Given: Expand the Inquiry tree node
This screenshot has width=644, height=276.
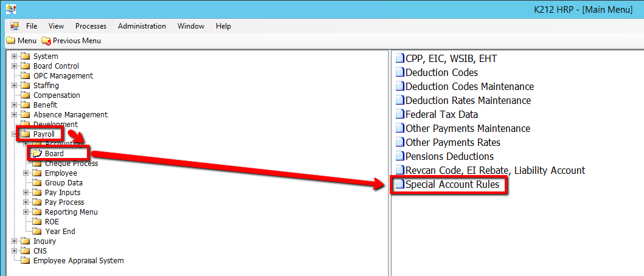Looking at the screenshot, I should (x=15, y=241).
